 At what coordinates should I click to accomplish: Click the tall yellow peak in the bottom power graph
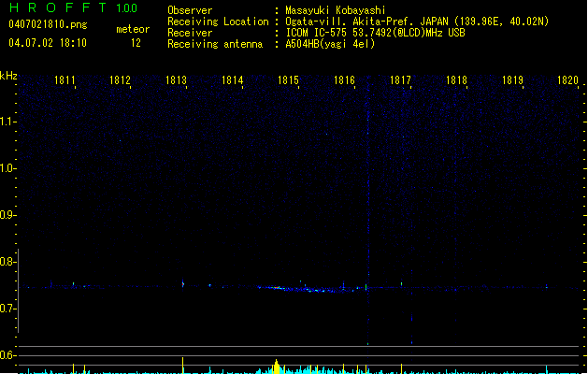[277, 367]
